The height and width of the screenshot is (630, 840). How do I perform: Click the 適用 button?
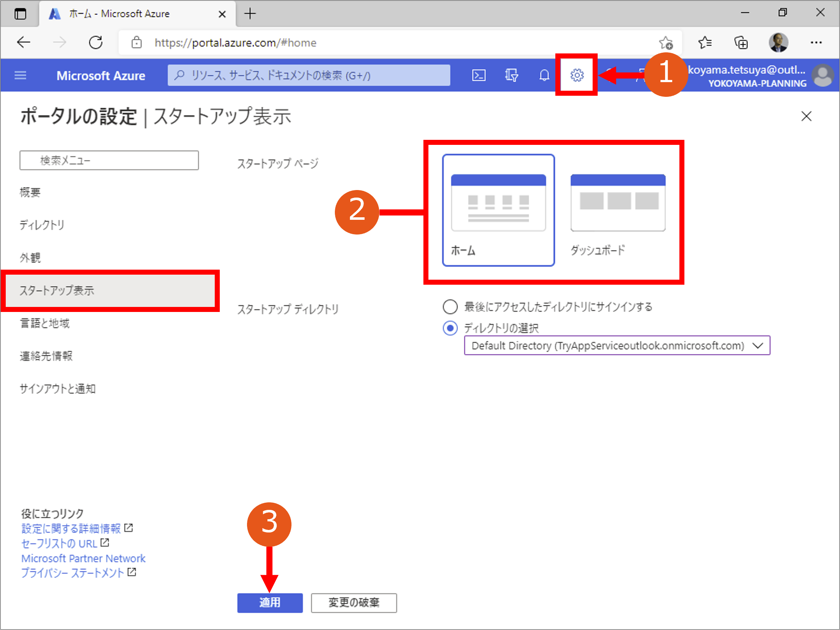coord(270,602)
